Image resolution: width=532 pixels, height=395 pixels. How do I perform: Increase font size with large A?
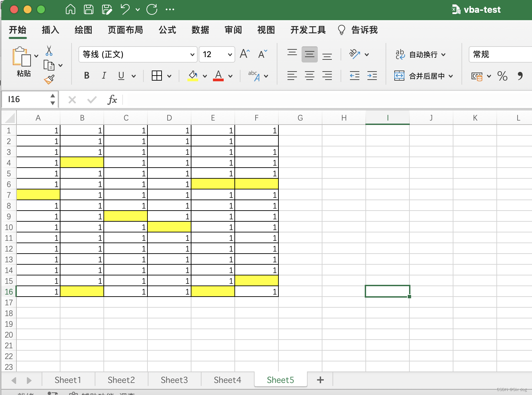pyautogui.click(x=245, y=54)
